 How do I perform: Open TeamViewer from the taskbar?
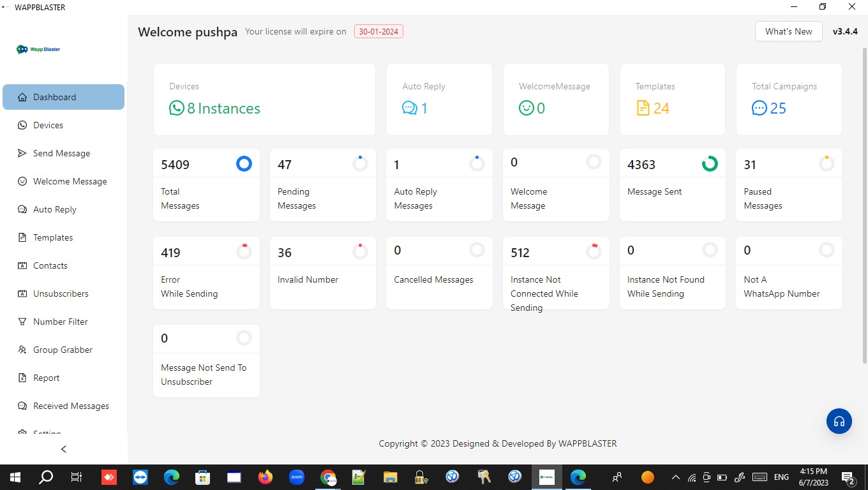click(140, 477)
